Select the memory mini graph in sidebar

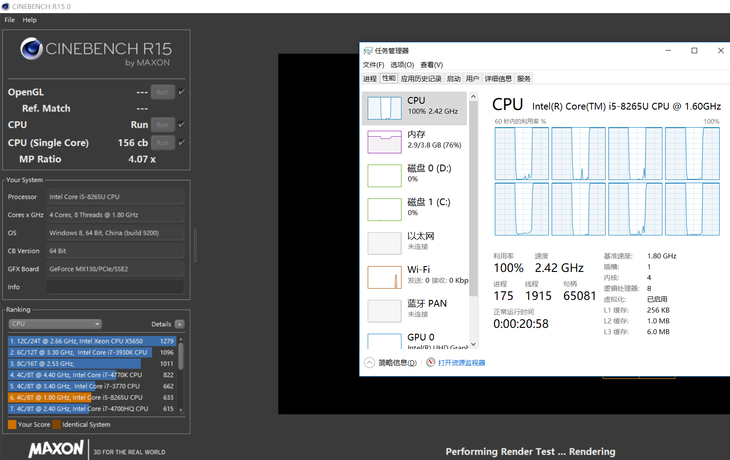(x=384, y=142)
